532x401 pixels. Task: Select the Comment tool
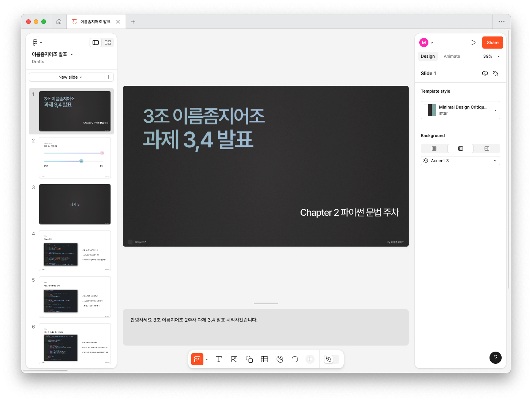295,359
